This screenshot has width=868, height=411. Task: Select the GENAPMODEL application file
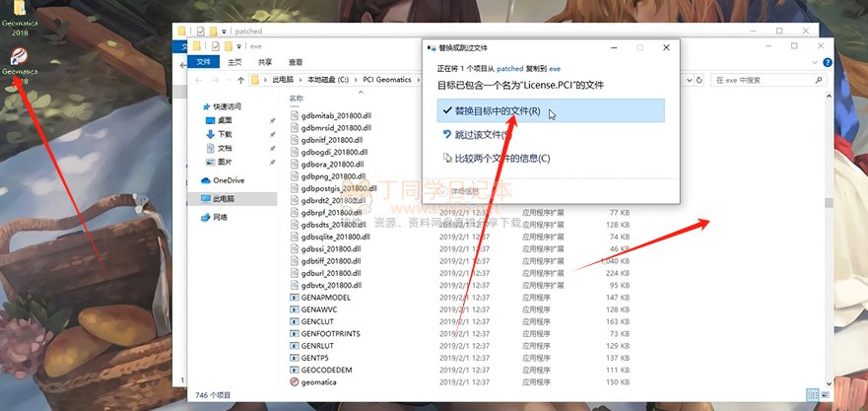325,298
